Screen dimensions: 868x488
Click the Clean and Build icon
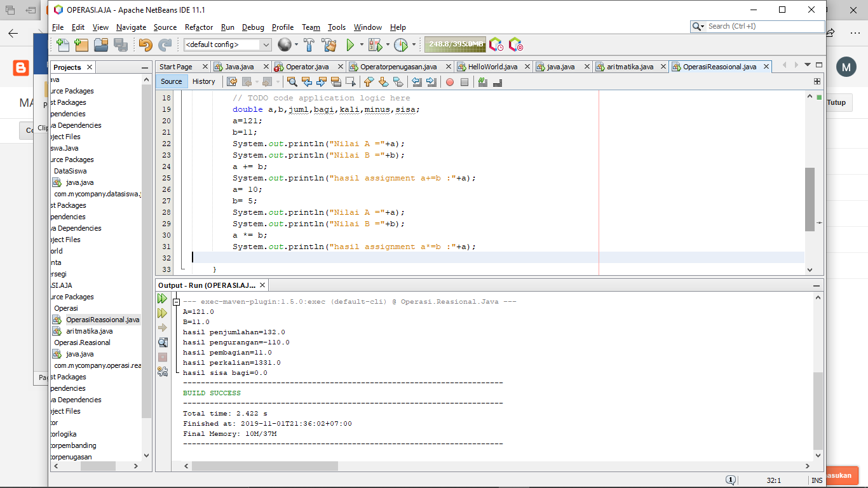[x=329, y=44]
